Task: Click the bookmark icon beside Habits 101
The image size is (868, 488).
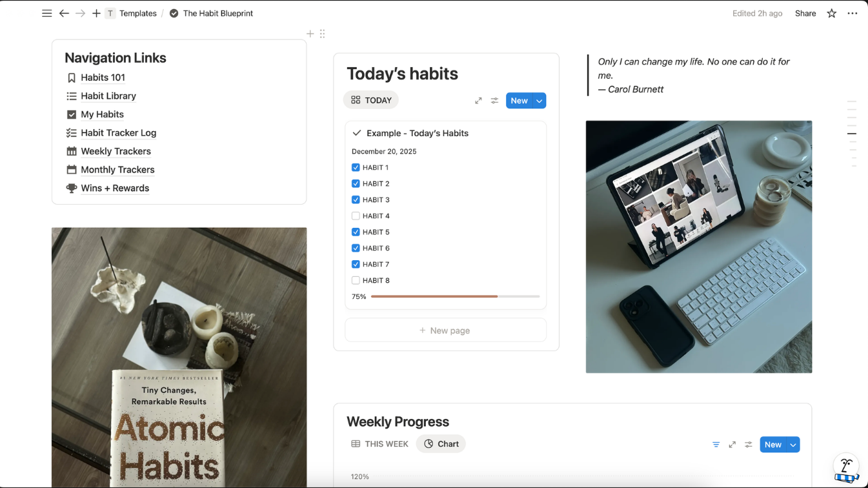Action: [x=72, y=77]
